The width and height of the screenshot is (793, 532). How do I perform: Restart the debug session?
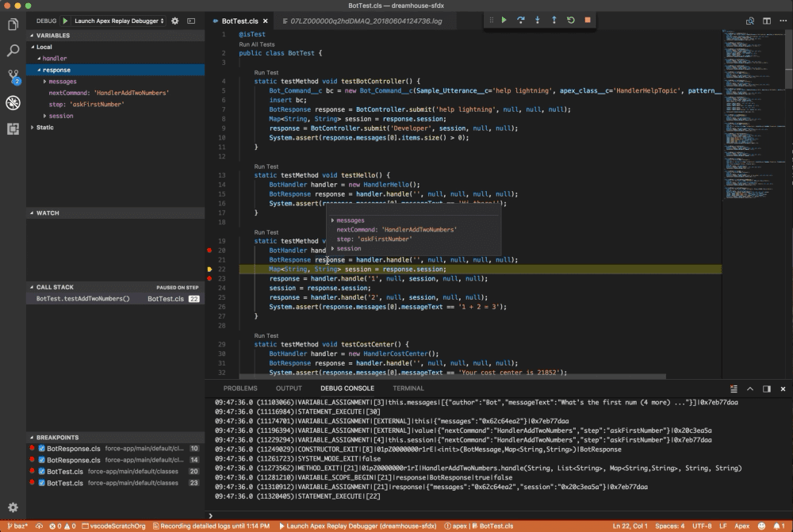(x=570, y=20)
